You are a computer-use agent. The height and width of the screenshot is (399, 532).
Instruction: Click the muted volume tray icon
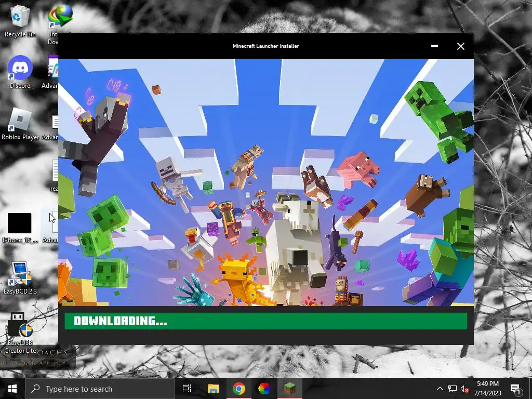click(x=464, y=389)
